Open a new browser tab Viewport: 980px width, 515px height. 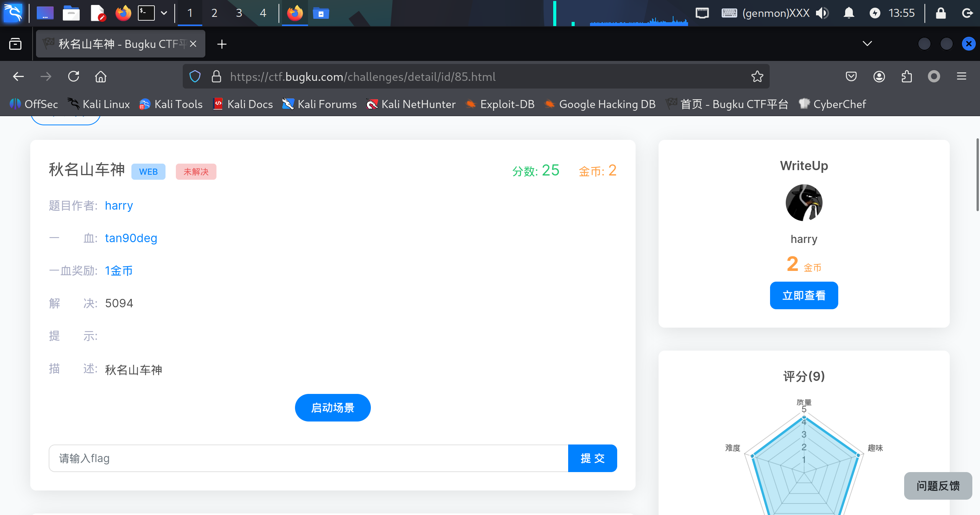(x=222, y=44)
